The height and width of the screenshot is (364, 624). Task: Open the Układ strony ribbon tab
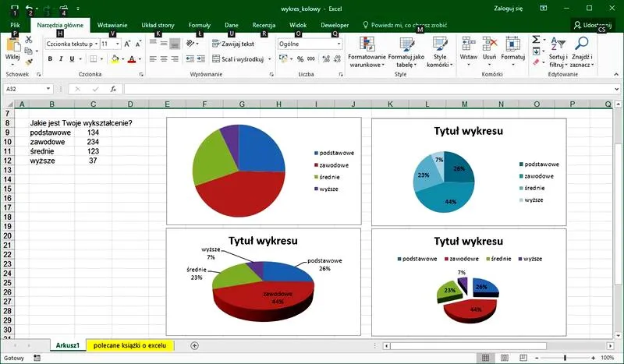point(158,25)
